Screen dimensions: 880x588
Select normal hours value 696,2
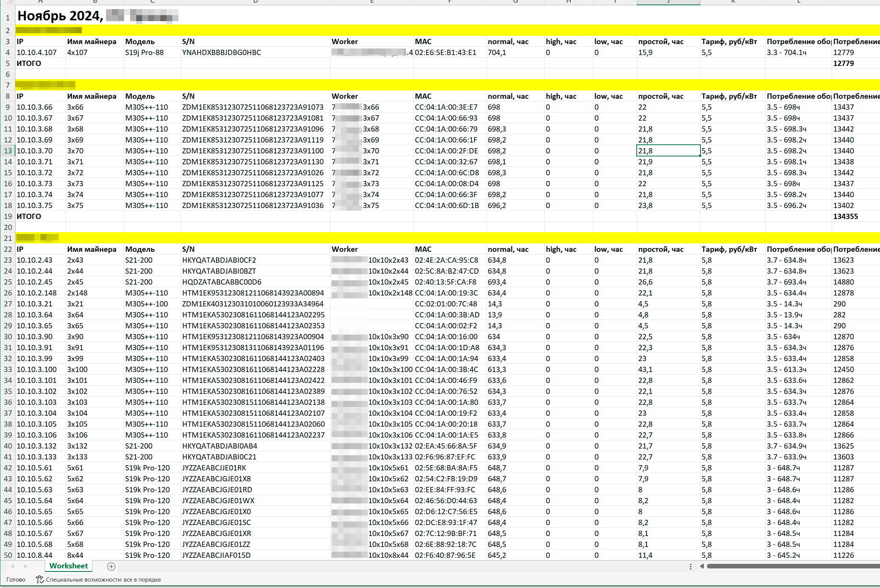pos(515,205)
